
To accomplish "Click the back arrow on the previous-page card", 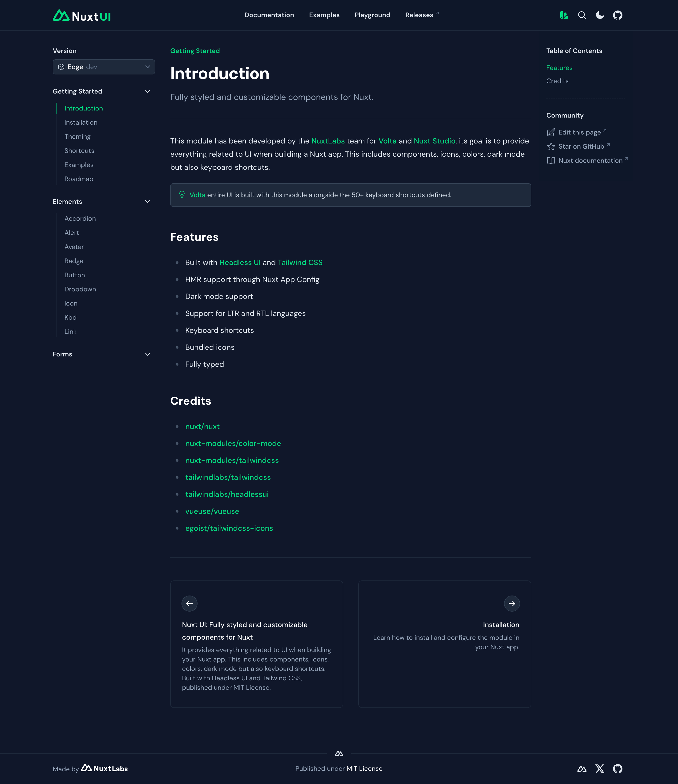I will (190, 603).
